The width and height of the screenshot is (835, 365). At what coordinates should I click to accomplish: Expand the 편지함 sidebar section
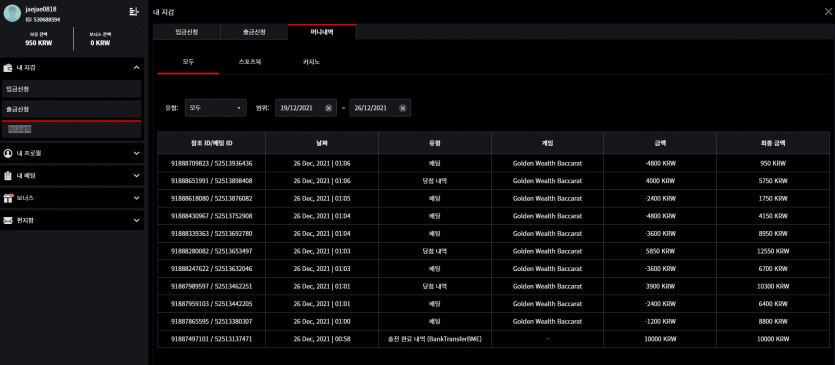[136, 220]
